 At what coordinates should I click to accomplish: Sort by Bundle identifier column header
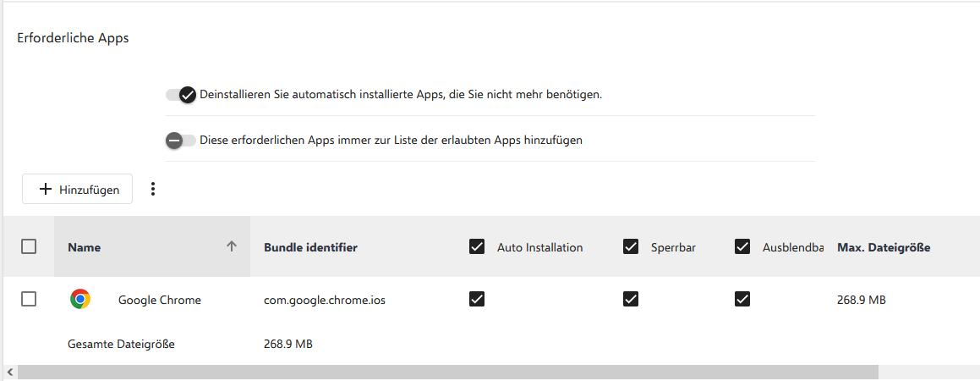310,248
